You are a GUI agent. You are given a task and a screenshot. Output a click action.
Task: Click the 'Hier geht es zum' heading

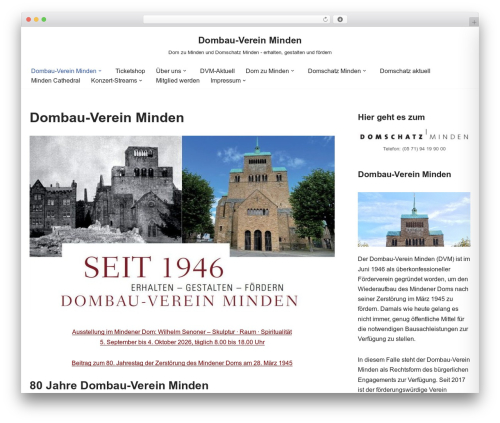[x=391, y=117]
